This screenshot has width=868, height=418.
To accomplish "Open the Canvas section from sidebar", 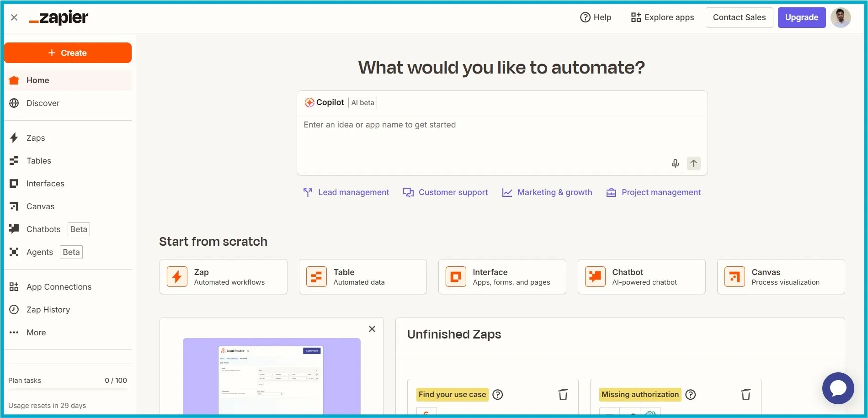I will (40, 206).
